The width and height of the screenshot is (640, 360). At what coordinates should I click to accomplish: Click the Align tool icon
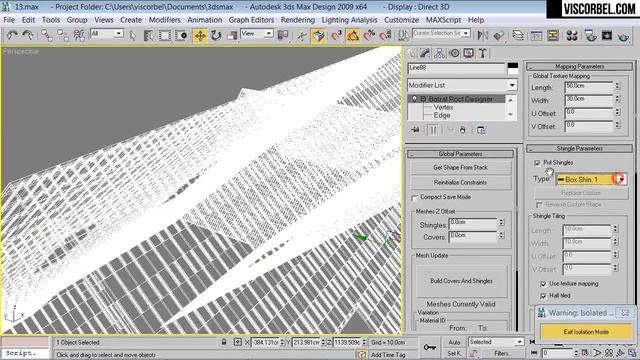pyautogui.click(x=499, y=36)
